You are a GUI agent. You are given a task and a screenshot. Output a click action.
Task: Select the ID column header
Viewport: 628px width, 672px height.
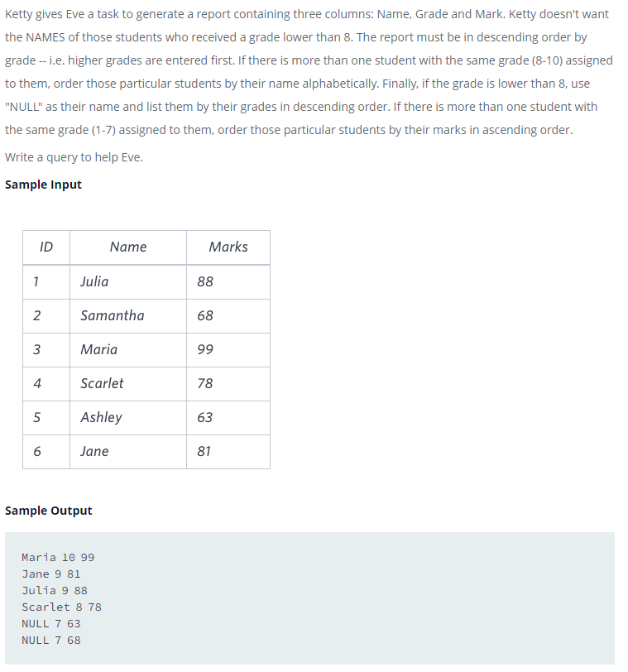point(46,247)
